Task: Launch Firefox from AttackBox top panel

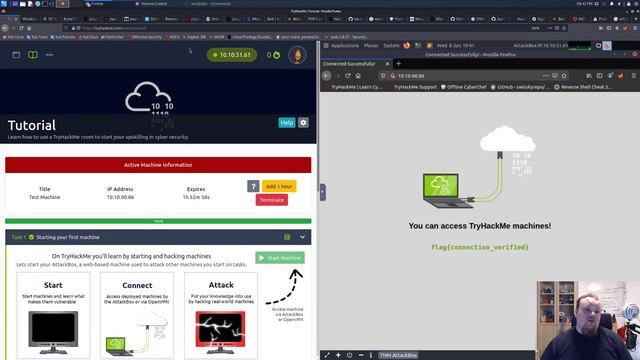Action: (x=407, y=46)
